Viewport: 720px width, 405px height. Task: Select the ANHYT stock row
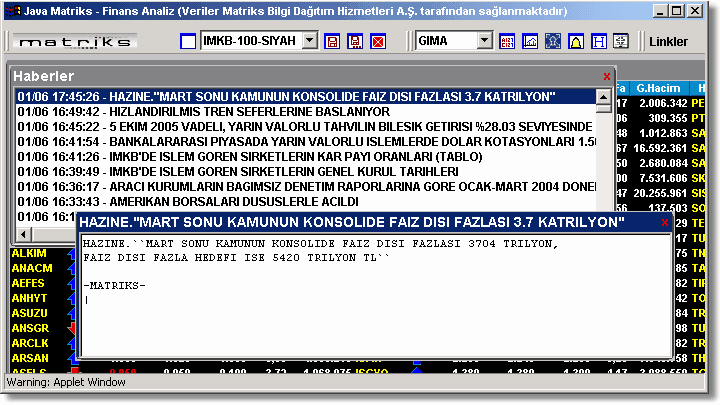pos(29,298)
